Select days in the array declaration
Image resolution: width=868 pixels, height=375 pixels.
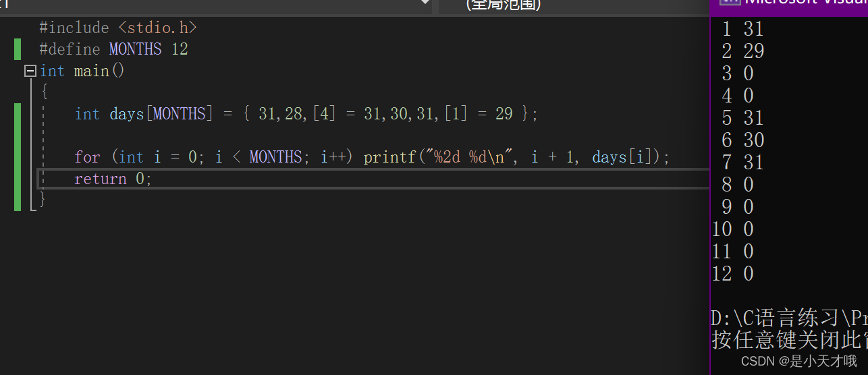tap(127, 114)
